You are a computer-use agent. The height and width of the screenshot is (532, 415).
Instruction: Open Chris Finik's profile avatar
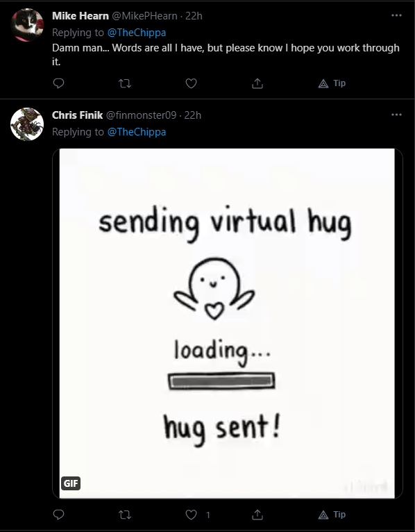27,124
